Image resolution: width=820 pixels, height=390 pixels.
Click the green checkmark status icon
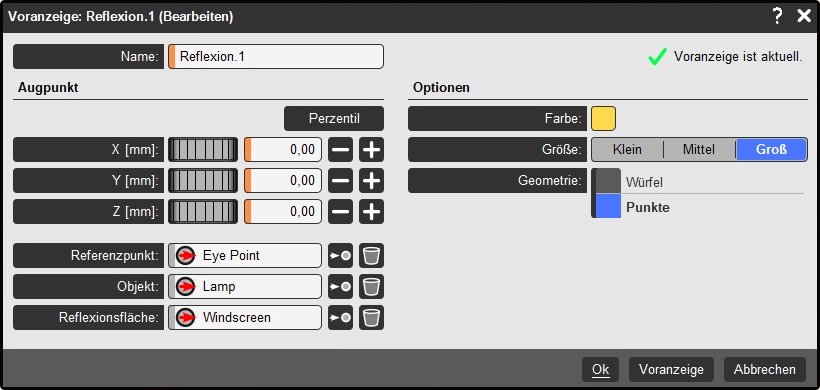pos(657,56)
